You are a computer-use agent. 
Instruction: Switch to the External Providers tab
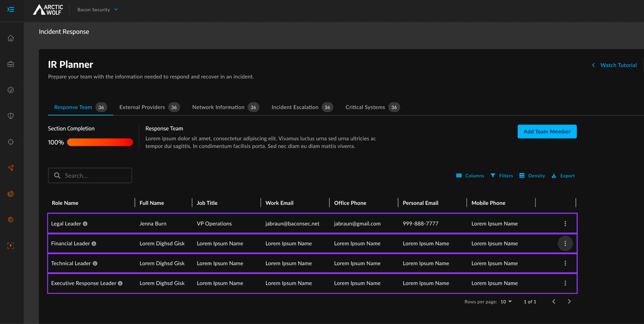tap(149, 107)
